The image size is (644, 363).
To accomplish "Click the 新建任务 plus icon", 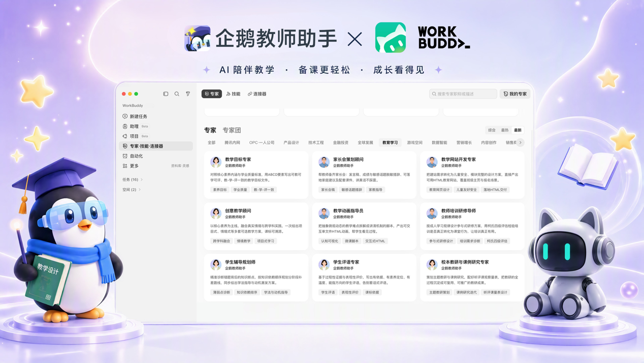I will (x=125, y=116).
